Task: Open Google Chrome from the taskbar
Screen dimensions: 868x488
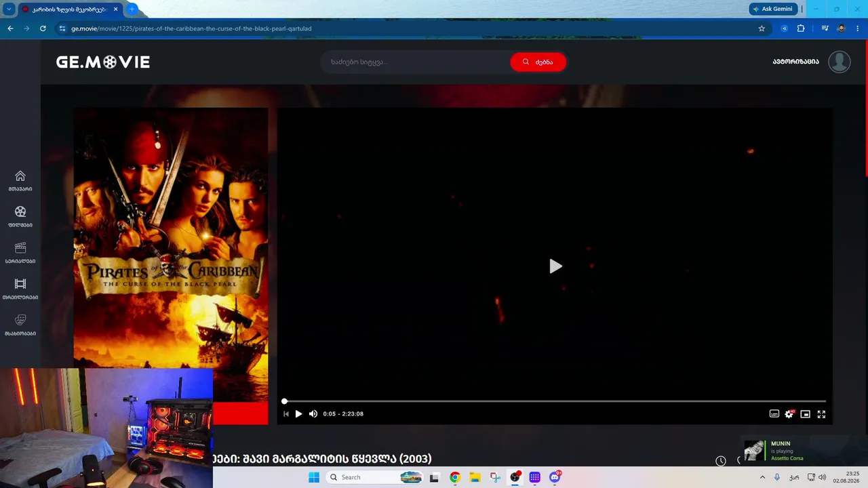Action: (455, 477)
